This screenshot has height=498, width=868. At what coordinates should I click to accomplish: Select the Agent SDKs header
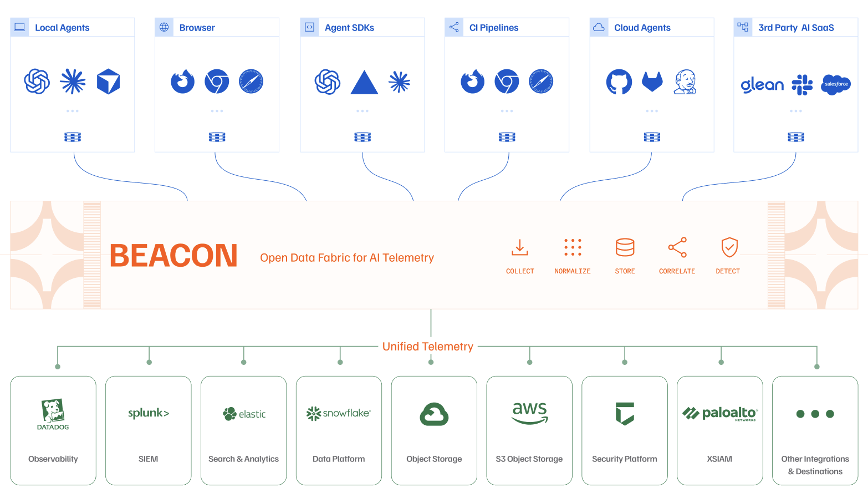[x=362, y=27]
